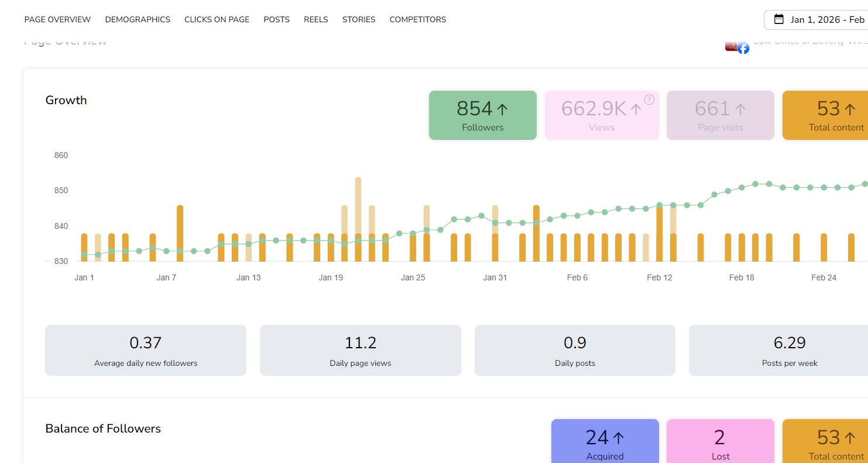Viewport: 868px width, 463px height.
Task: Click the help question mark on Views card
Action: click(x=649, y=100)
